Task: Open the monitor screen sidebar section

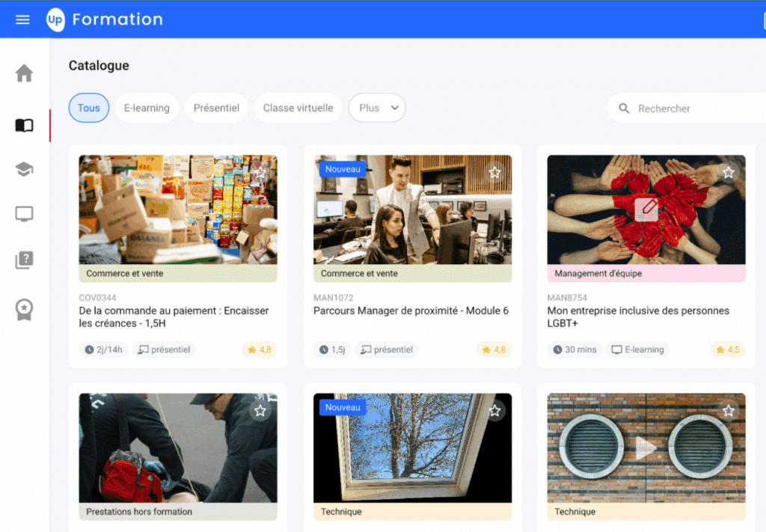Action: (24, 215)
